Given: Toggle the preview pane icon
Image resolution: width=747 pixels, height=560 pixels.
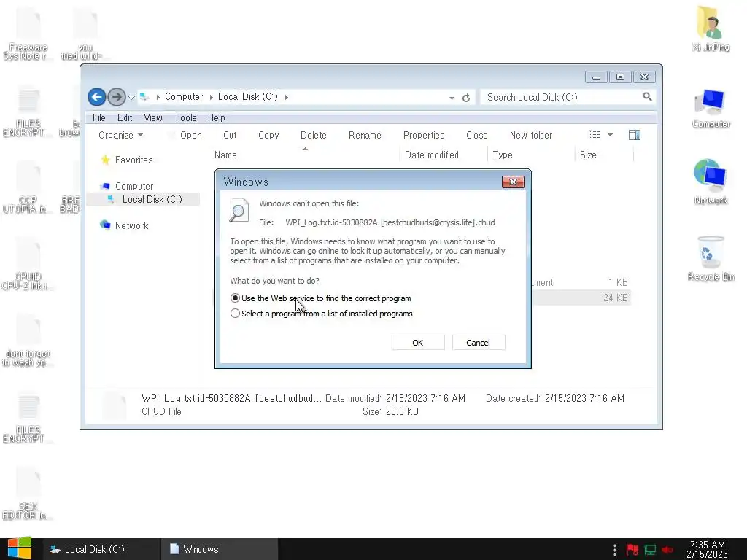Looking at the screenshot, I should 635,135.
